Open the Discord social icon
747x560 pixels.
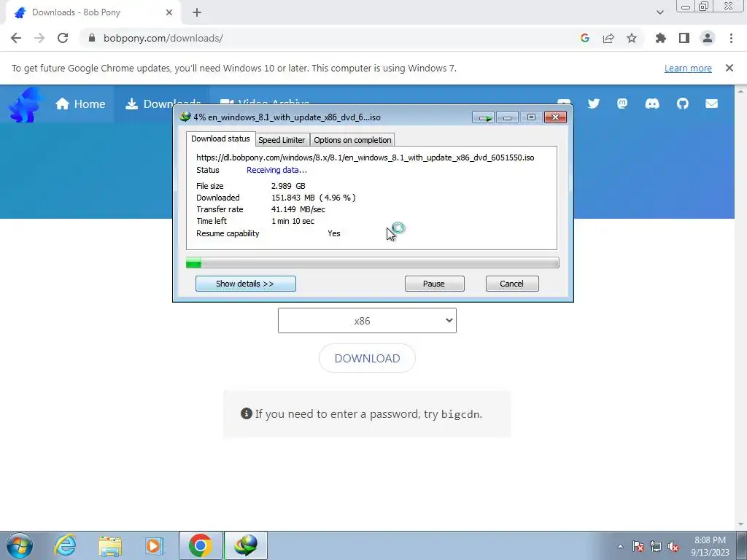pyautogui.click(x=652, y=104)
